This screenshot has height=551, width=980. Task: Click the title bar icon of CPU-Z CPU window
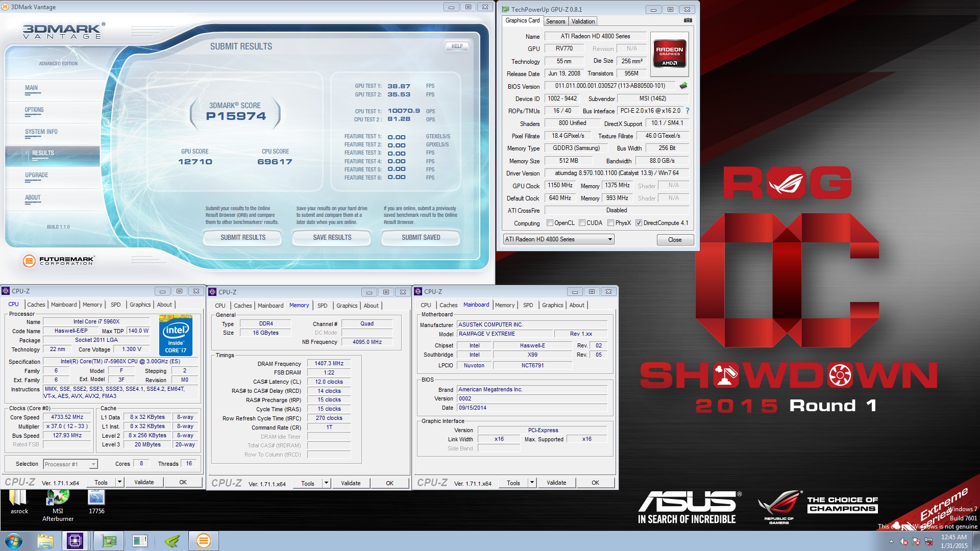[6, 291]
